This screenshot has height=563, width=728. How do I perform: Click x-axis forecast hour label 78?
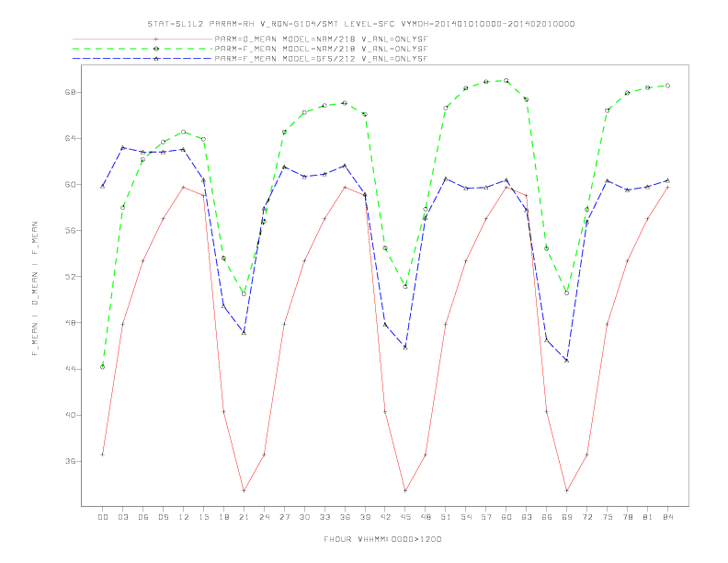[x=627, y=517]
